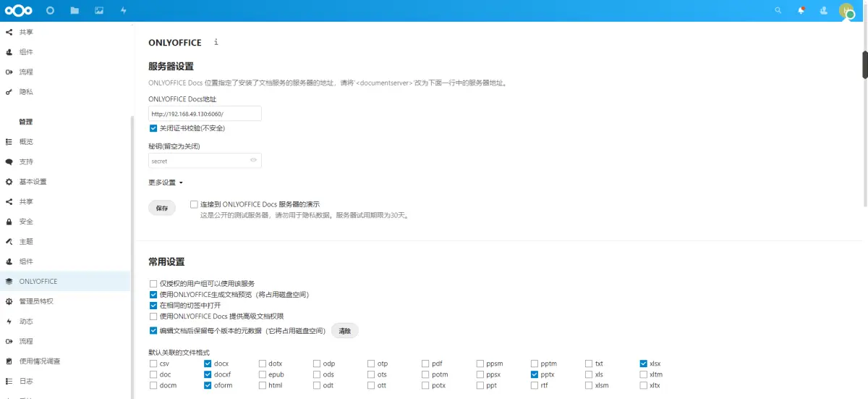
Task: Check the odt file format checkbox
Action: click(317, 385)
